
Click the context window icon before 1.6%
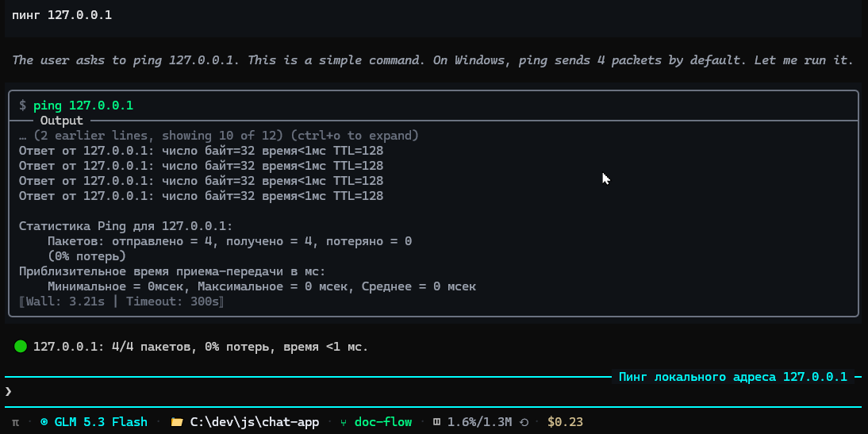click(x=436, y=422)
